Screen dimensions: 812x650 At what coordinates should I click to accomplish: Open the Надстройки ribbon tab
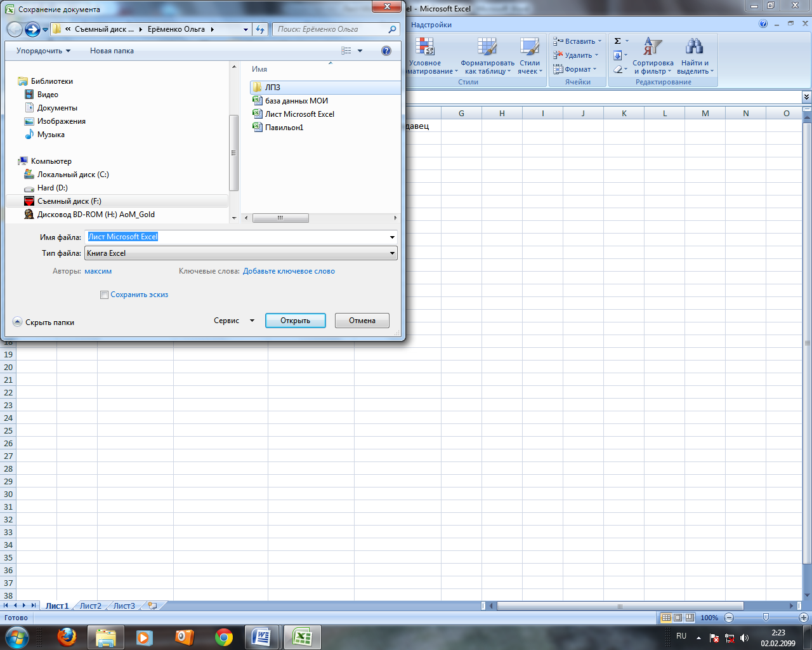(431, 25)
